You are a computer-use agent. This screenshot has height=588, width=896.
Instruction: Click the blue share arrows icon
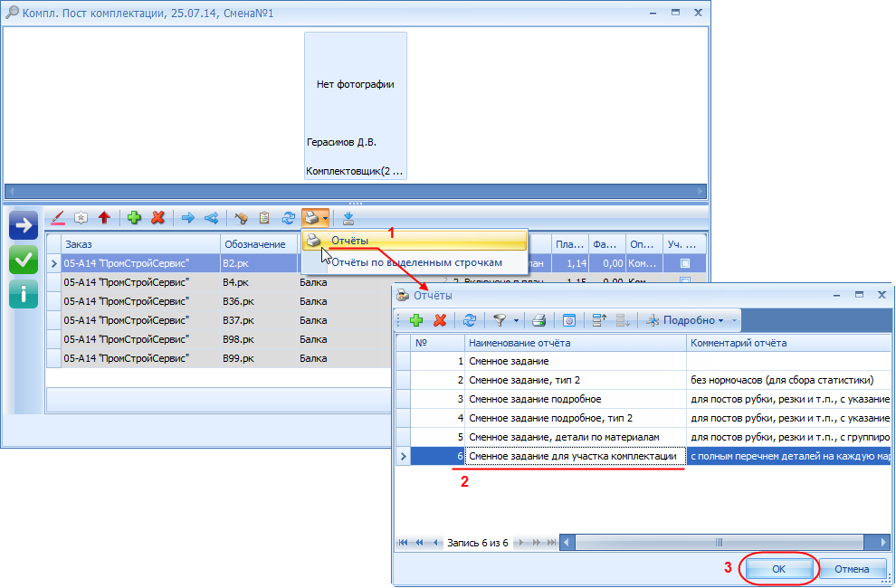(212, 218)
